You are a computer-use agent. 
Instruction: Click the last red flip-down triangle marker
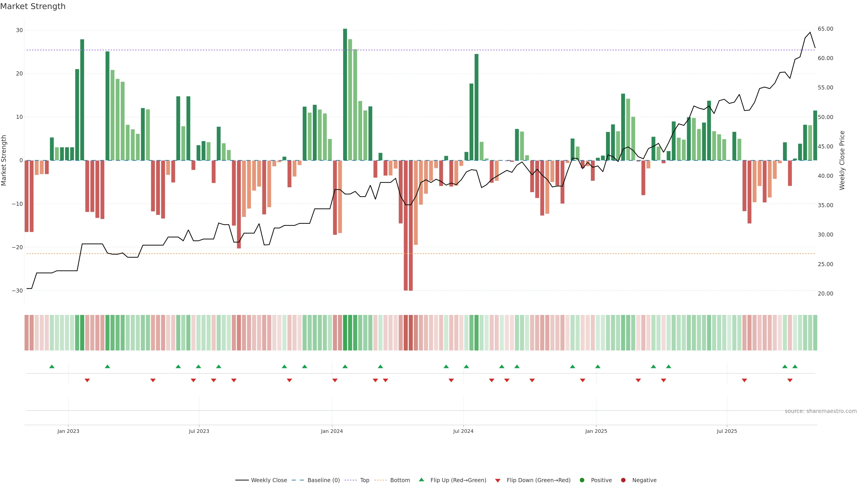790,380
